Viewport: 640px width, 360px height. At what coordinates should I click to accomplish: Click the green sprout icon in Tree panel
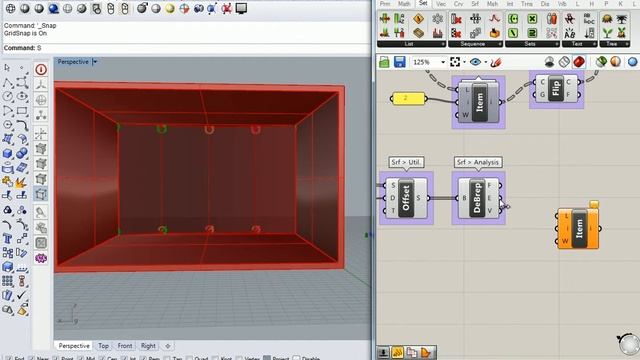click(x=608, y=33)
